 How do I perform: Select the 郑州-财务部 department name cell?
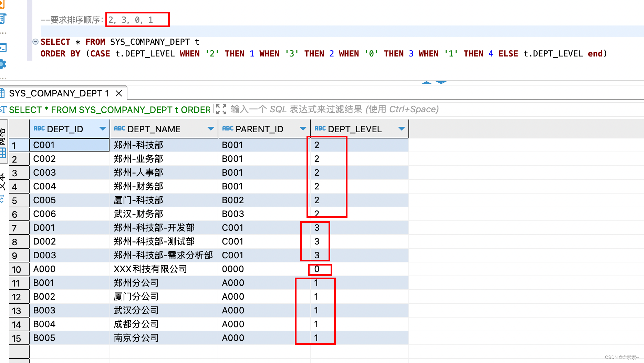(164, 186)
